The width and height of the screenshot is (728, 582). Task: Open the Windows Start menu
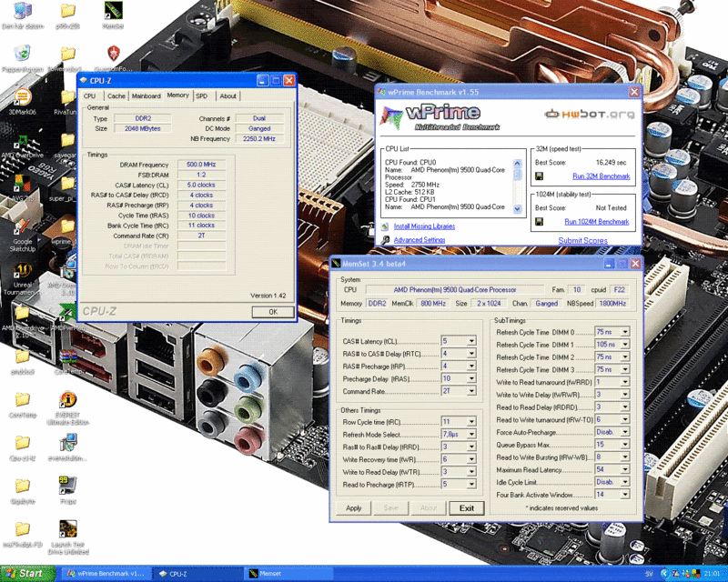coord(28,574)
